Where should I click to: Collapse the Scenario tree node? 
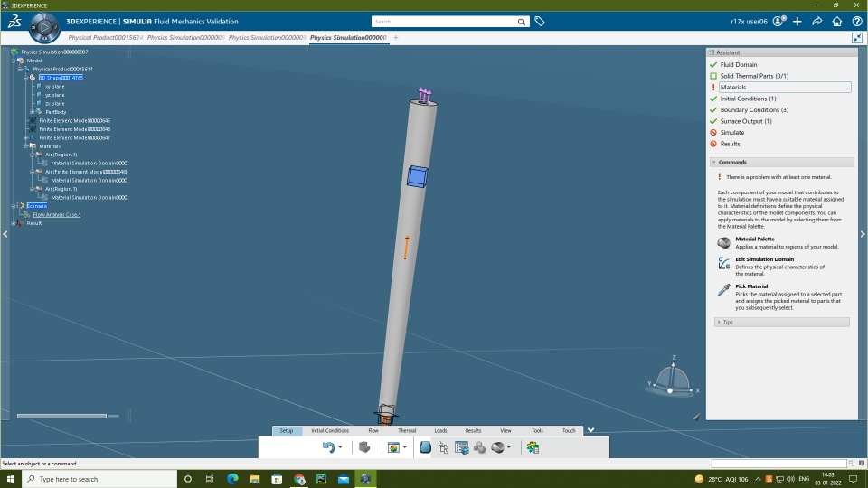tap(14, 206)
